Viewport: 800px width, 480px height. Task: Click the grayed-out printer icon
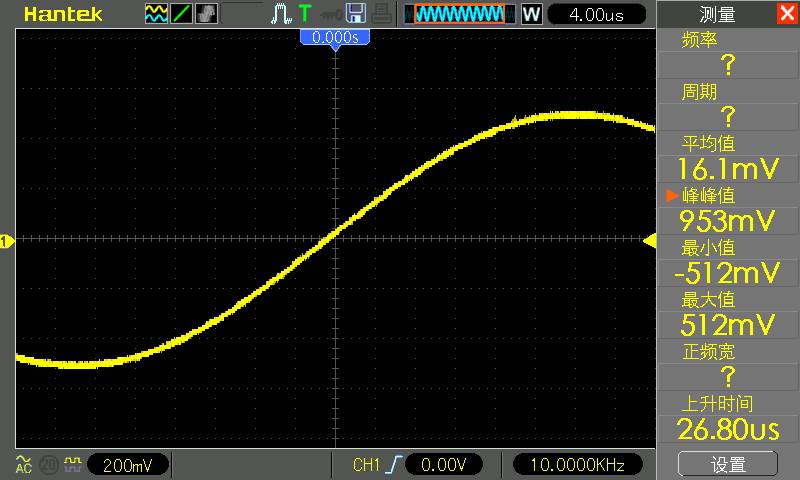(x=382, y=14)
